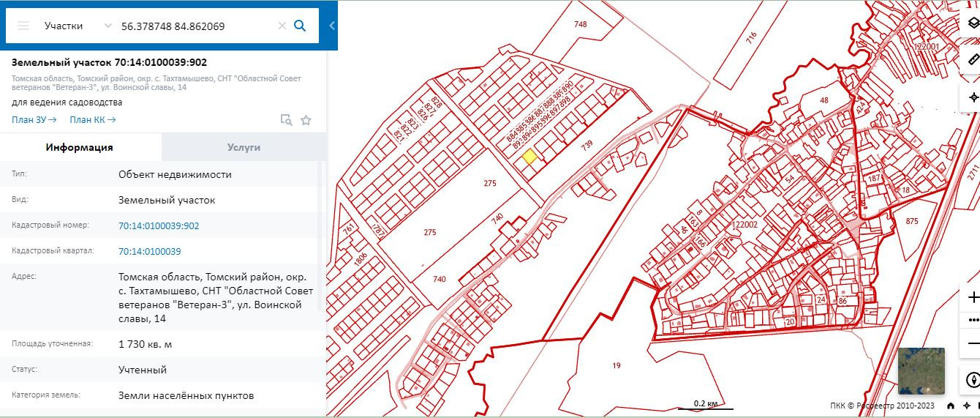Switch to the Информация tab
This screenshot has height=418, width=980.
click(80, 147)
